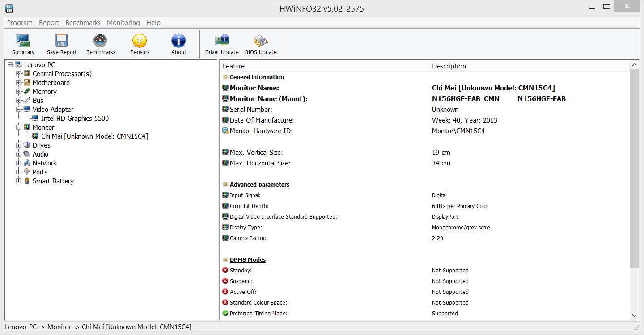Click the About info icon
Screen dimensions: 644x335
(x=178, y=41)
